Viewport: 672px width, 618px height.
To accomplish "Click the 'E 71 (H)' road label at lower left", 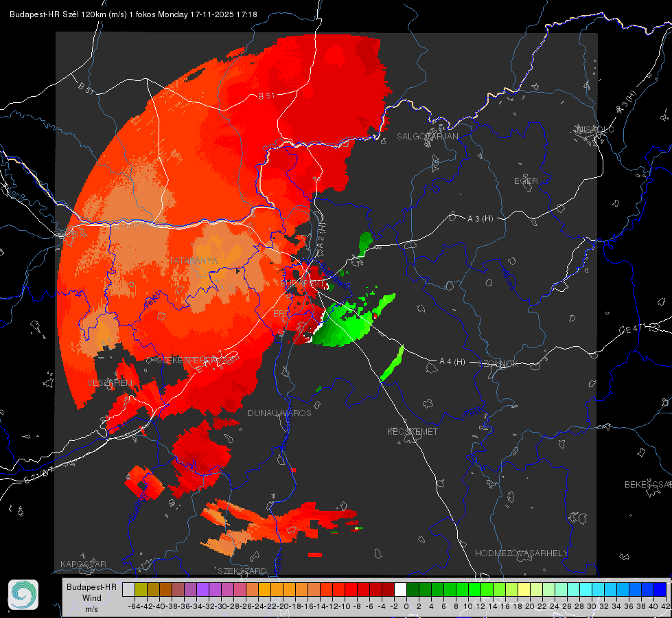I will tap(40, 475).
